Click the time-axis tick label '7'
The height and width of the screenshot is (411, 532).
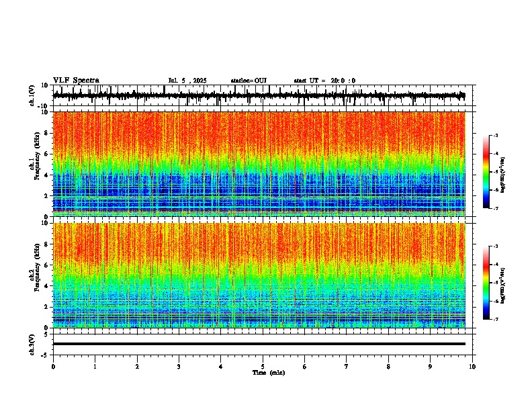347,367
